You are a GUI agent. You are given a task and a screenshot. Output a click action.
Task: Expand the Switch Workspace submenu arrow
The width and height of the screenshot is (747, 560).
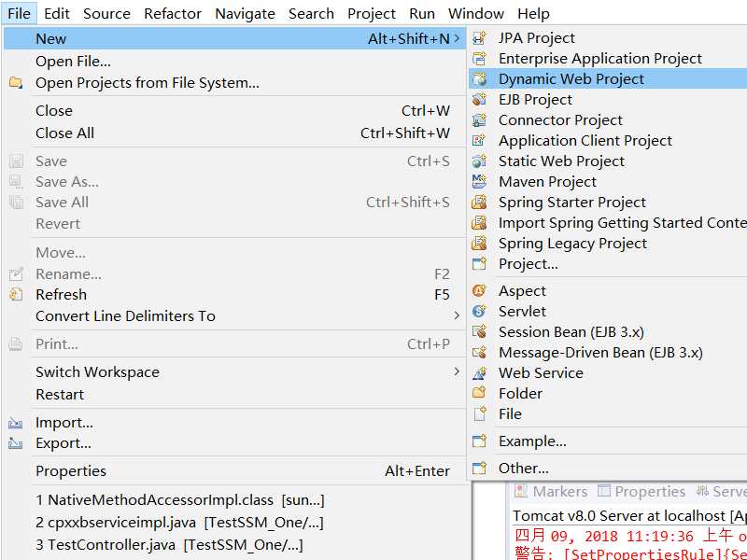pos(457,371)
